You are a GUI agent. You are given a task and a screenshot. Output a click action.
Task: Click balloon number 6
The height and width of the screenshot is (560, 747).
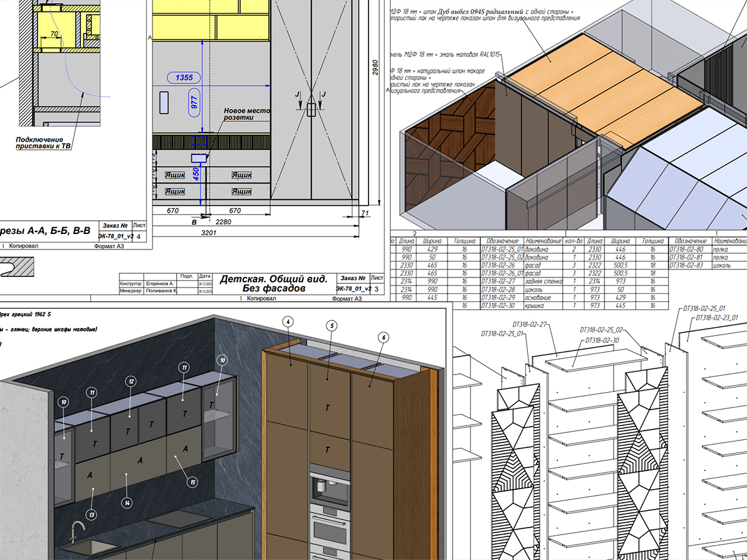point(383,337)
